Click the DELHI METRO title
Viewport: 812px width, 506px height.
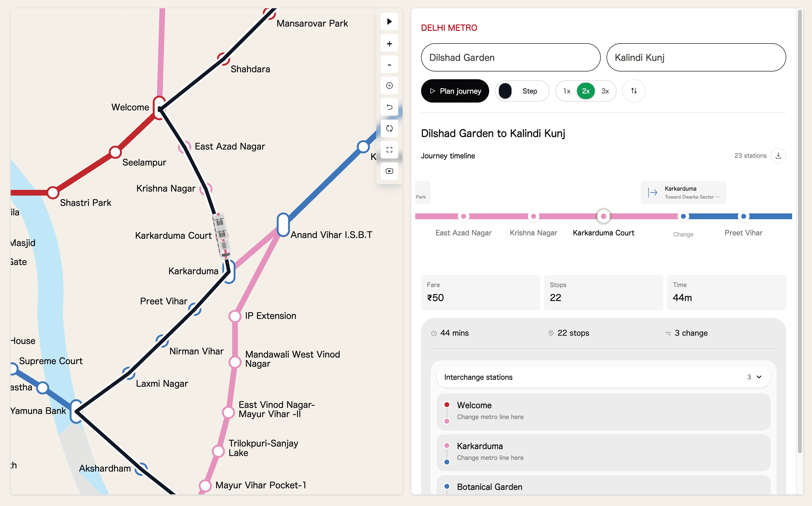click(449, 28)
